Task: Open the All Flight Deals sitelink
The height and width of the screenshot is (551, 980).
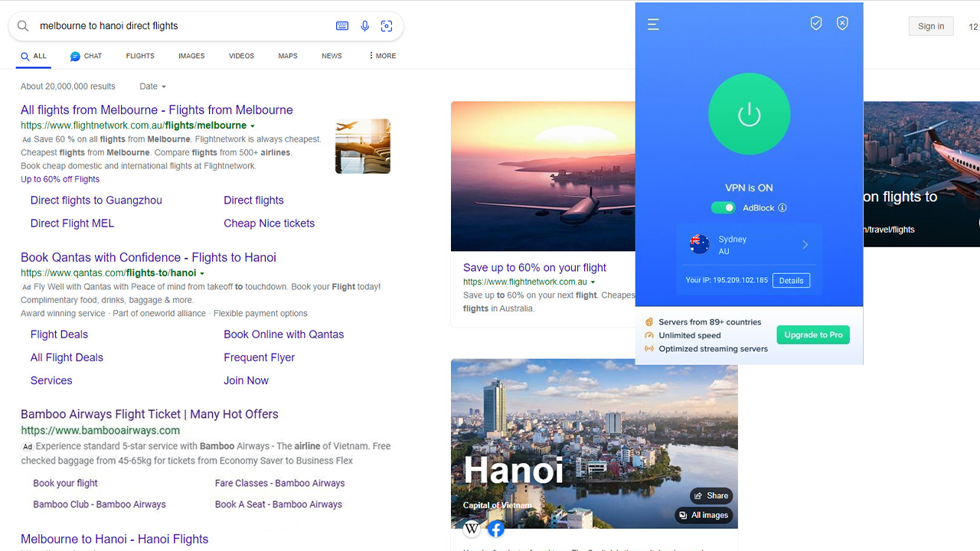Action: (67, 357)
